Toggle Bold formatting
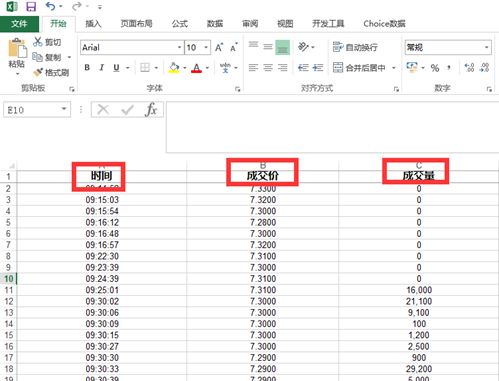Image resolution: width=499 pixels, height=381 pixels. click(87, 68)
